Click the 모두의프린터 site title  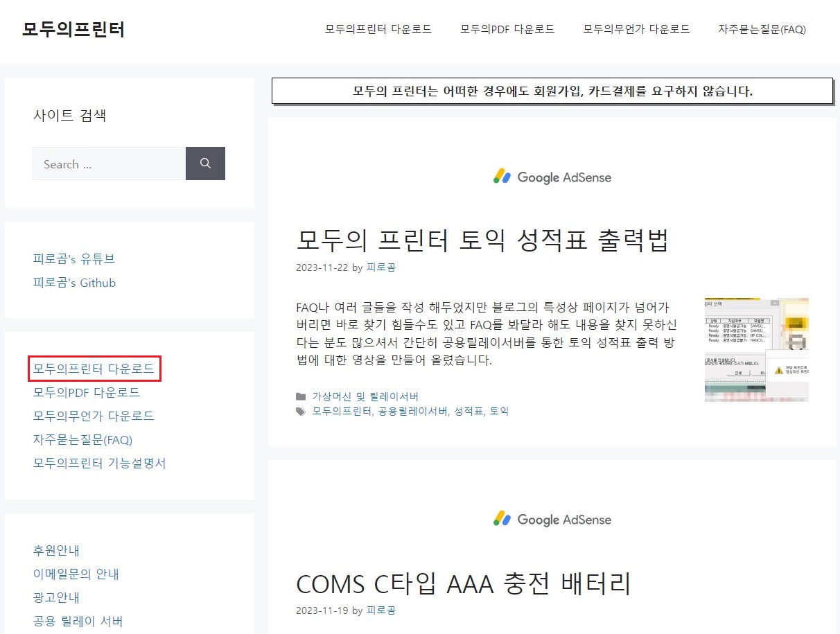(x=73, y=30)
